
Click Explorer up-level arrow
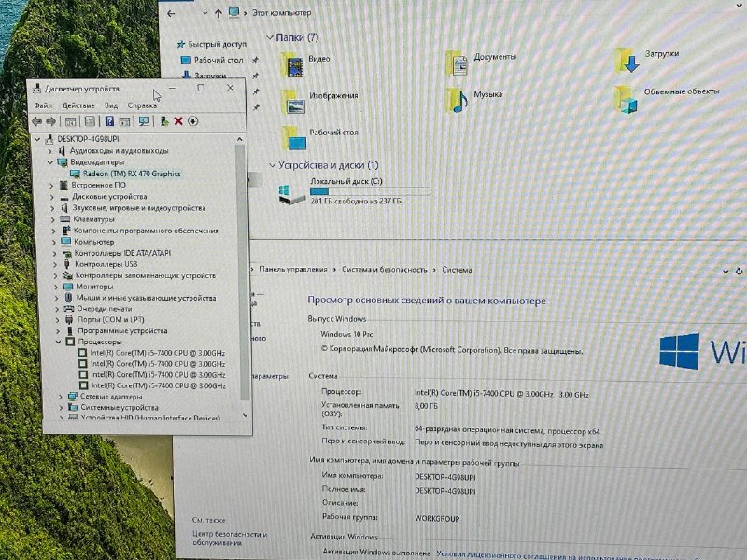218,13
